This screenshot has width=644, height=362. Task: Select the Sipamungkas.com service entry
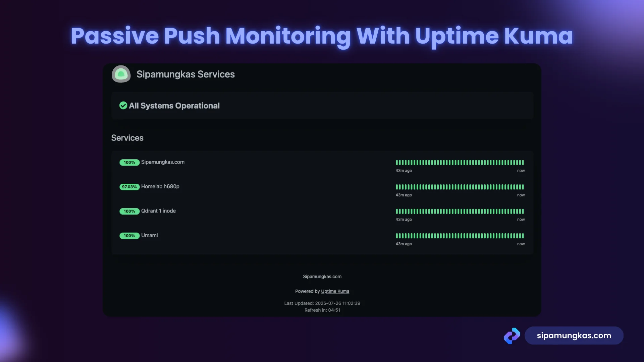(162, 162)
